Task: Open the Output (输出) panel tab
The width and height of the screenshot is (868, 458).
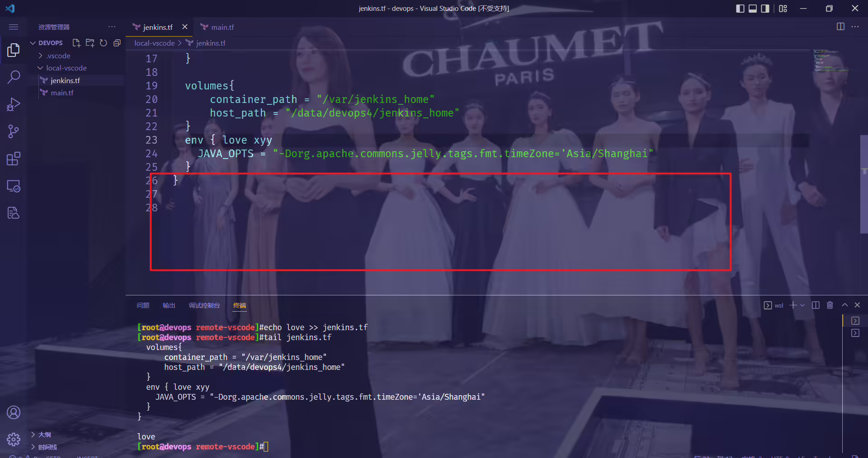Action: coord(169,305)
